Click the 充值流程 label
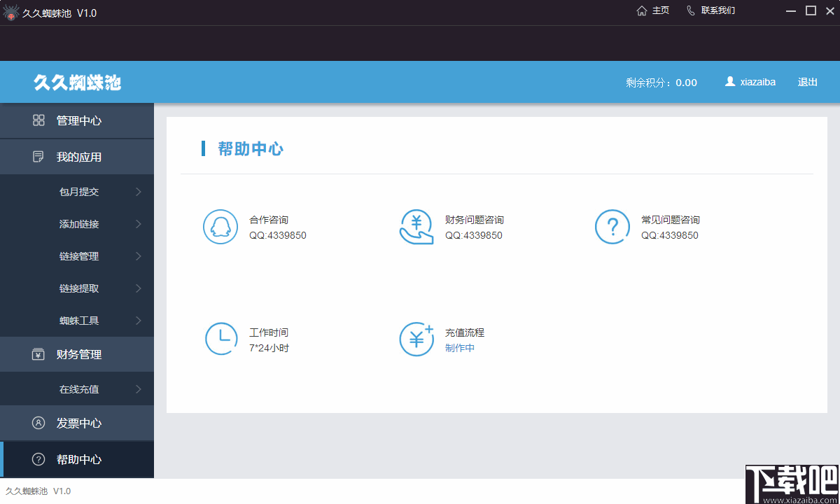This screenshot has width=840, height=504. click(465, 332)
